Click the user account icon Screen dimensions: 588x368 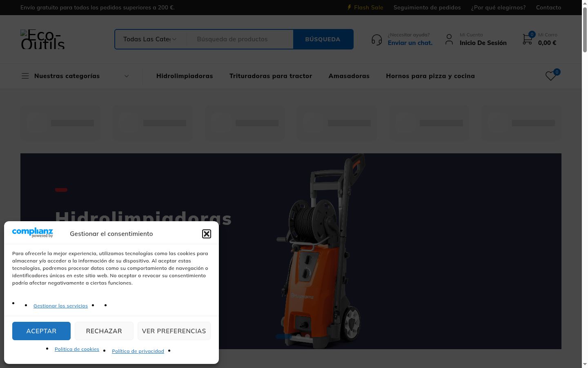coord(449,39)
